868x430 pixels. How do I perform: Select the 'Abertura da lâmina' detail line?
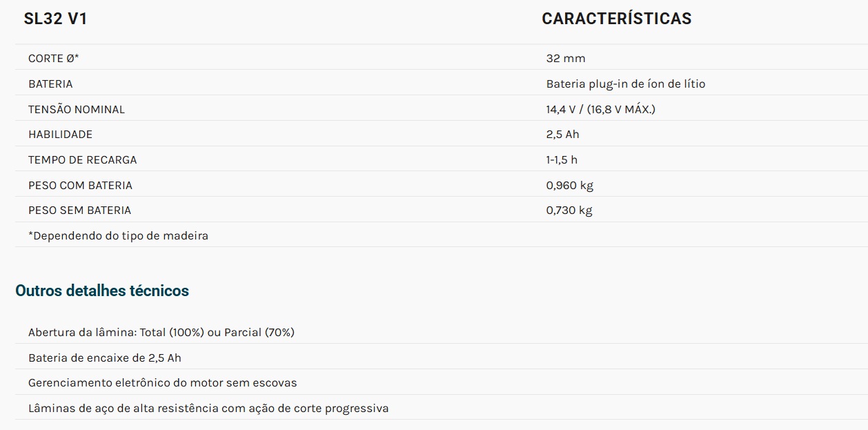(x=161, y=333)
